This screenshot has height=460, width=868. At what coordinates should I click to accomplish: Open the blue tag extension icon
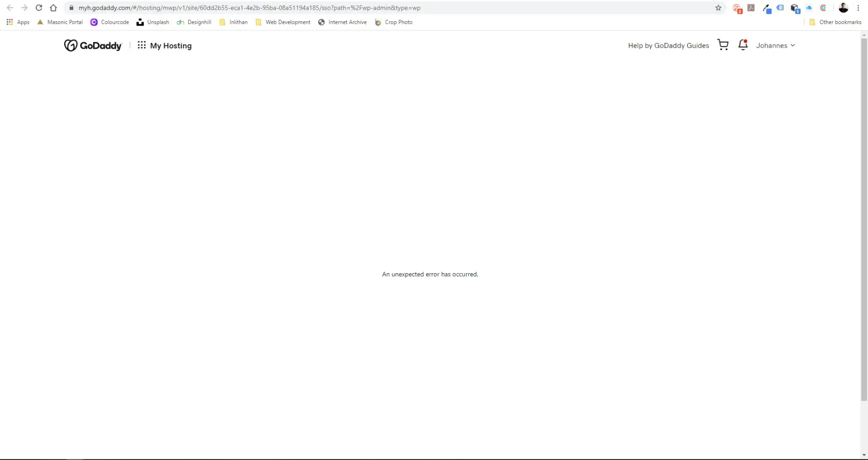(780, 8)
